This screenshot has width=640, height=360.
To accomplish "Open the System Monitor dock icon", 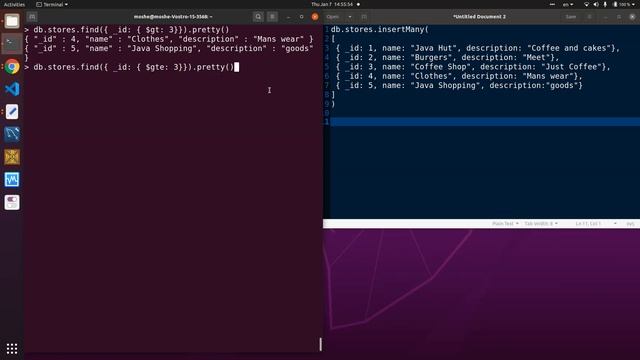I will (x=12, y=179).
